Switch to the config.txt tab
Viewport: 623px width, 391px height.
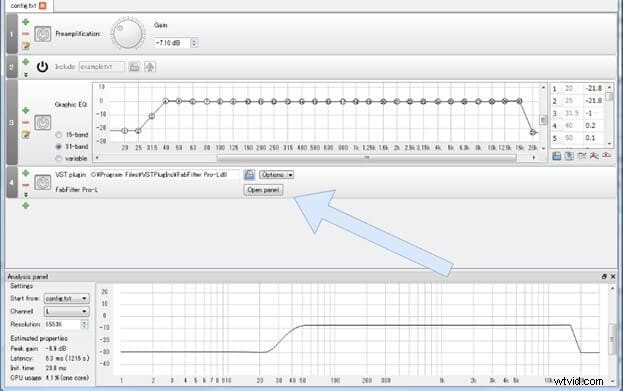coord(23,6)
